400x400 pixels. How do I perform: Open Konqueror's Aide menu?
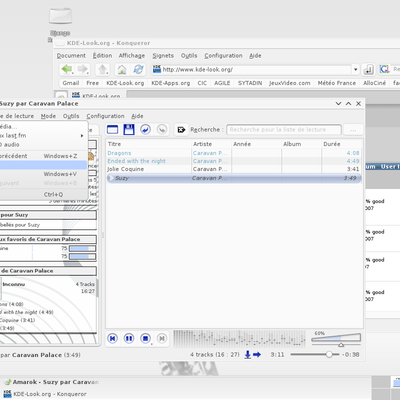[x=255, y=56]
